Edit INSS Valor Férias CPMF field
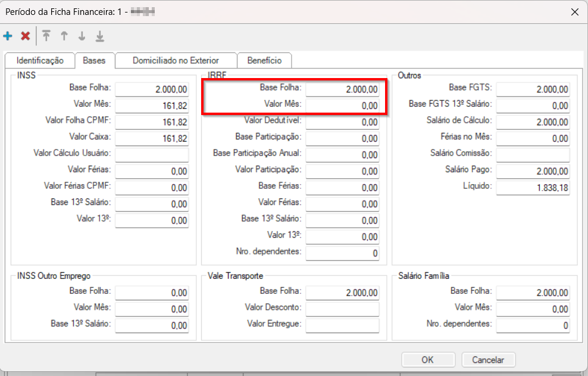Viewport: 588px width, 376px height. [152, 188]
